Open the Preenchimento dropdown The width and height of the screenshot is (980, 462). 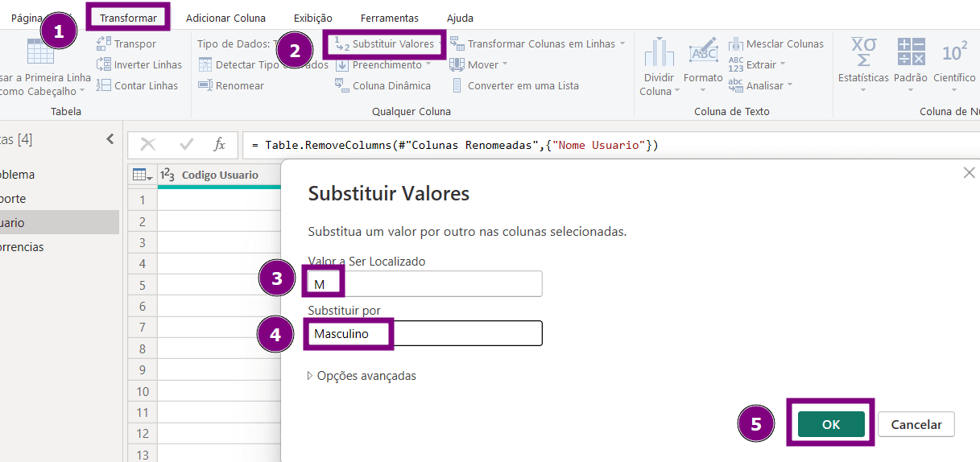[382, 64]
